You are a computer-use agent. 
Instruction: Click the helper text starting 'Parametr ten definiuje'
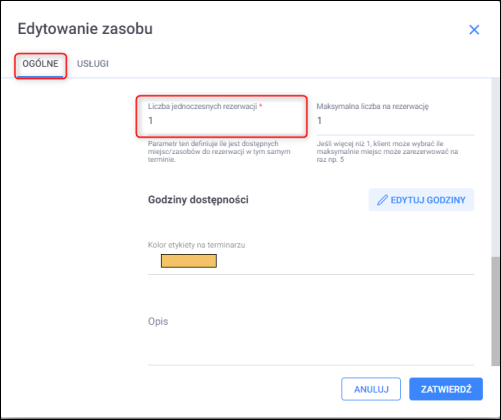[219, 151]
